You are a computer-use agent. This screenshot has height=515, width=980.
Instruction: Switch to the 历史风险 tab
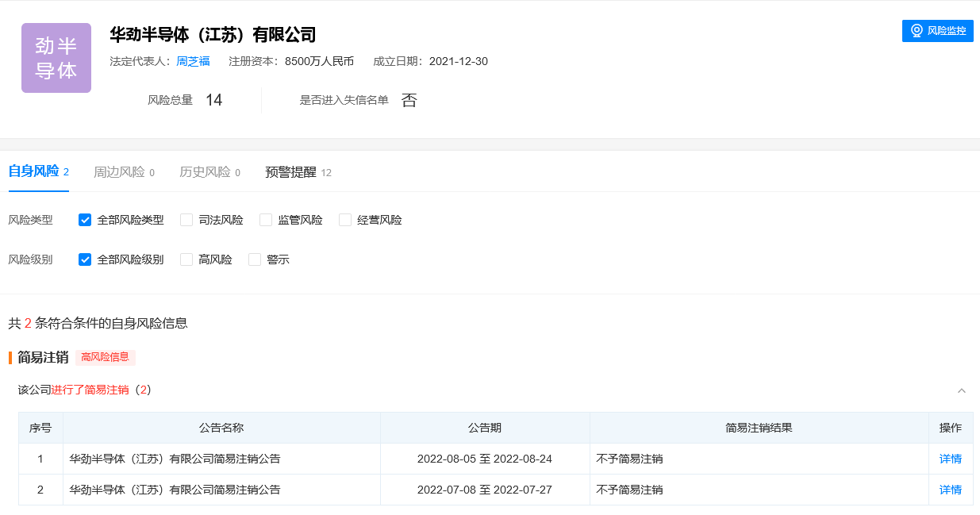tap(209, 172)
